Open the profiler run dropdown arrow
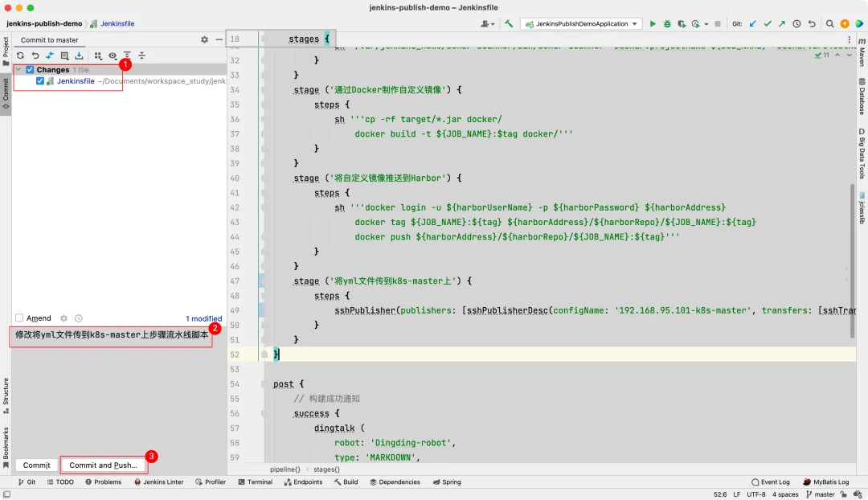Viewport: 868px width, 500px height. click(x=706, y=24)
